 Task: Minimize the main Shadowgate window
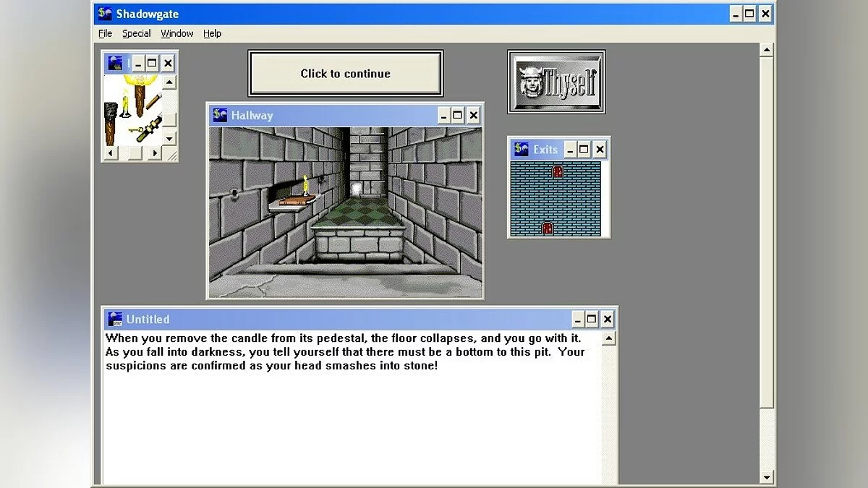click(736, 14)
